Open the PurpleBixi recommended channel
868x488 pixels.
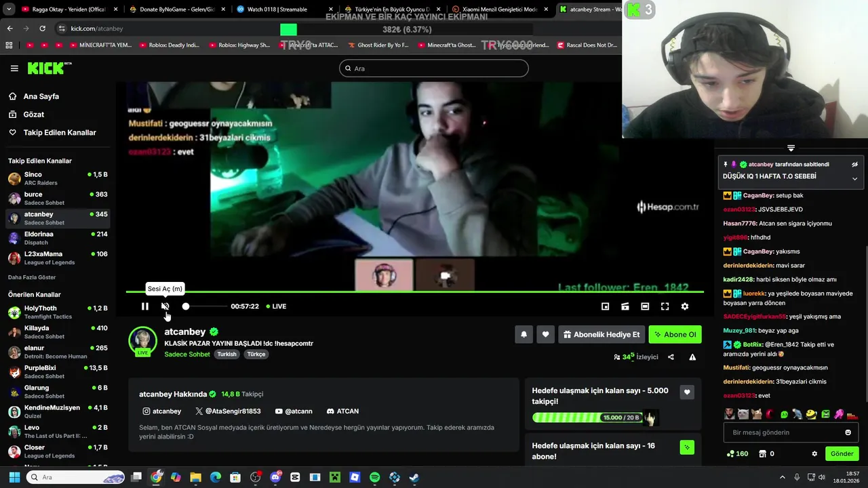(x=58, y=372)
